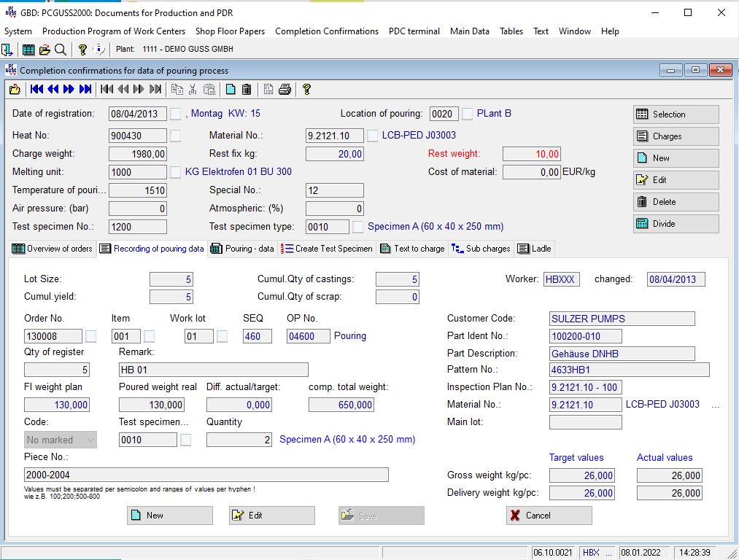Image resolution: width=739 pixels, height=560 pixels.
Task: Open lookup box beside Order No. 130008
Action: [x=91, y=336]
